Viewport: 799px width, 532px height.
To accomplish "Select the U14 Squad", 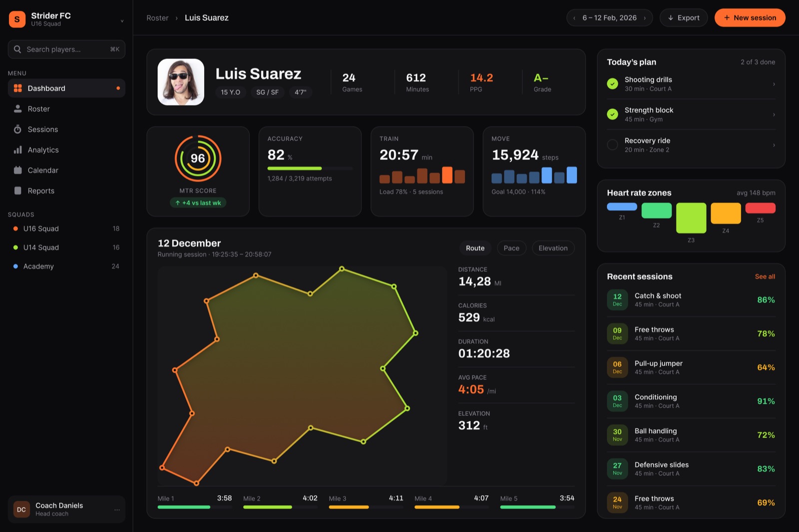I will pyautogui.click(x=66, y=248).
